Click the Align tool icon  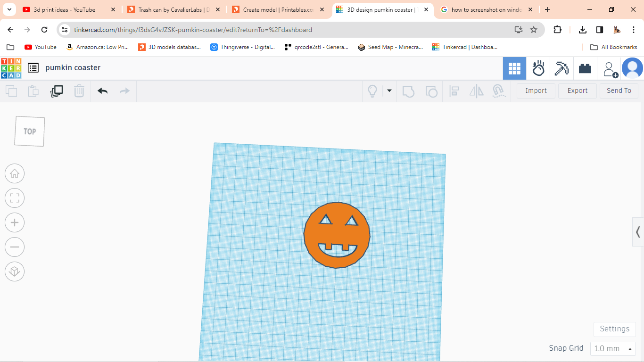[454, 91]
